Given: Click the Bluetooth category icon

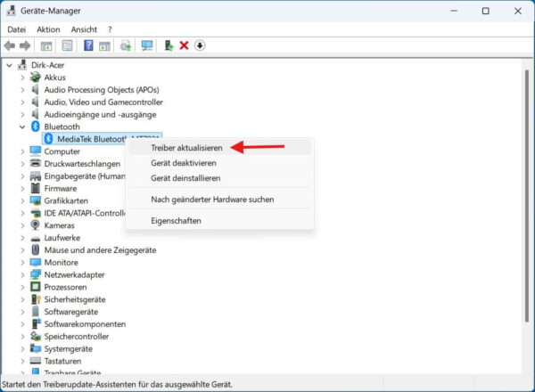Looking at the screenshot, I should coord(35,127).
